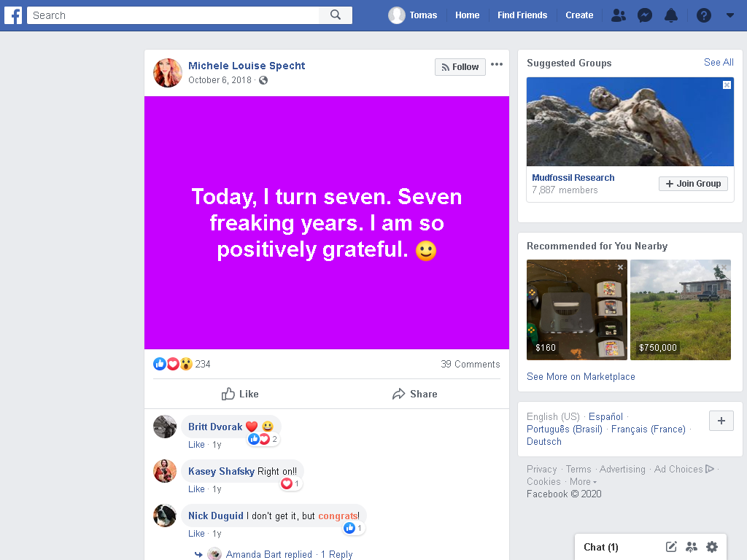Open $750,000 property marketplace listing

coord(681,309)
